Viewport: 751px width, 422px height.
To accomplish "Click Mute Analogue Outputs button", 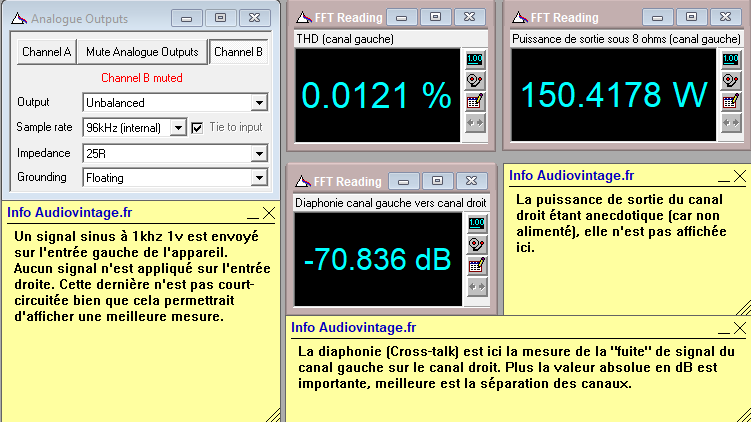I will tap(142, 52).
